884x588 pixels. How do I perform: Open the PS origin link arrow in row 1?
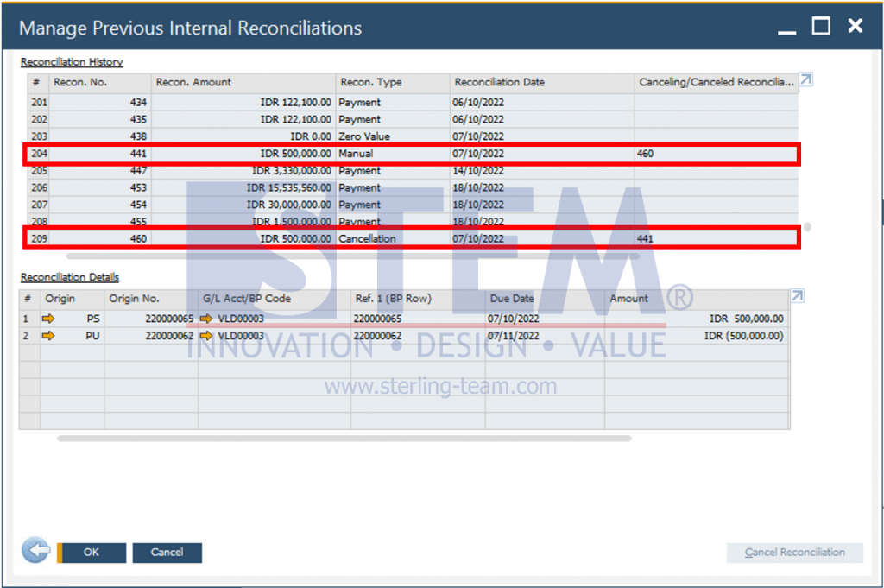[x=48, y=319]
